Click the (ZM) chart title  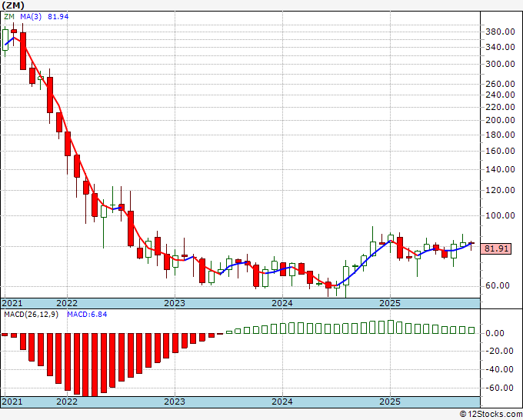coord(13,5)
